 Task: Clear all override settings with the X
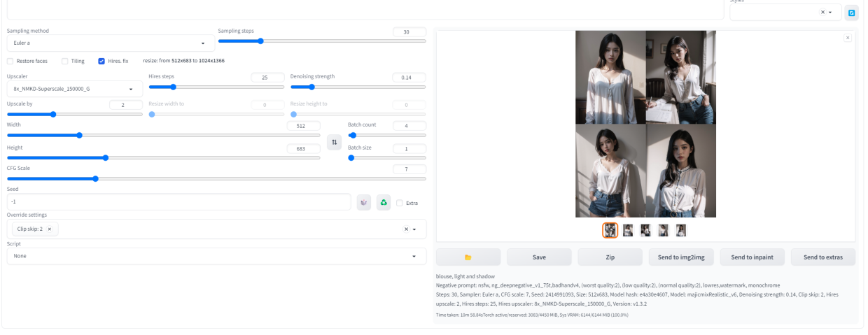[406, 229]
